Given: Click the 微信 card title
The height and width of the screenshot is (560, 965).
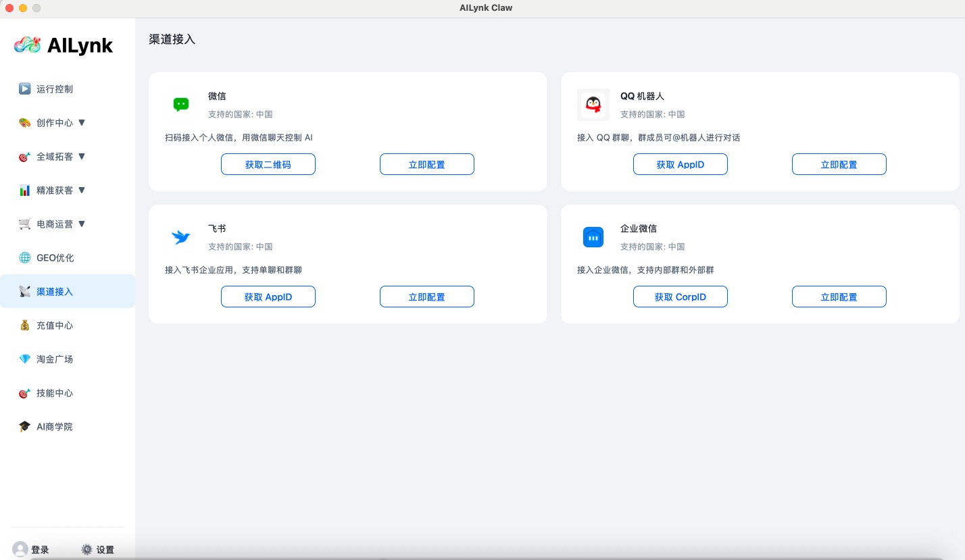Looking at the screenshot, I should 217,96.
